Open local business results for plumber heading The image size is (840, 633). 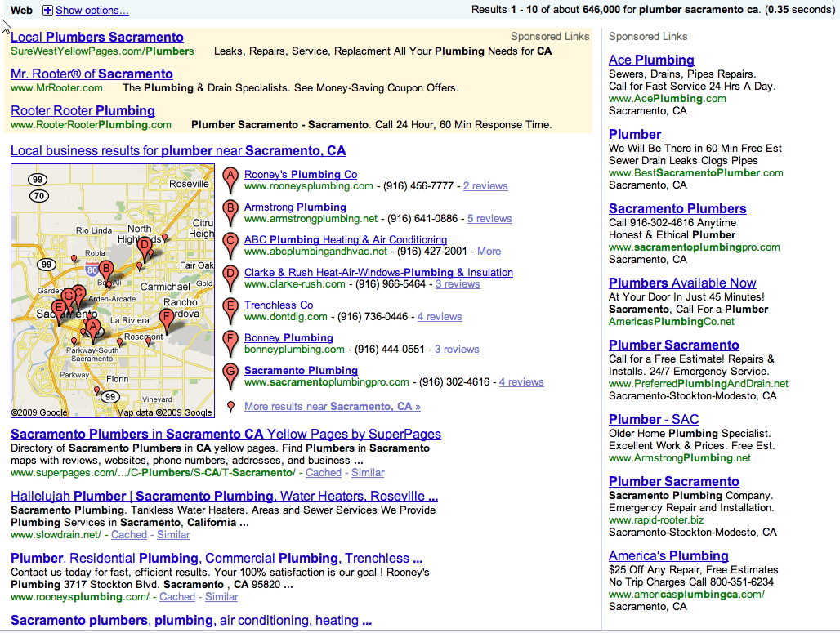coord(178,150)
